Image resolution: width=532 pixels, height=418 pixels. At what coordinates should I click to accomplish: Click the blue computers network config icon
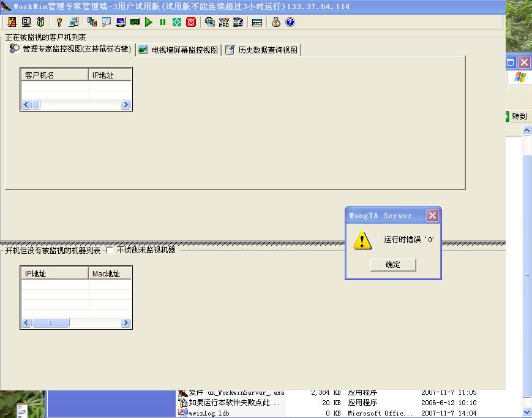coord(238,23)
